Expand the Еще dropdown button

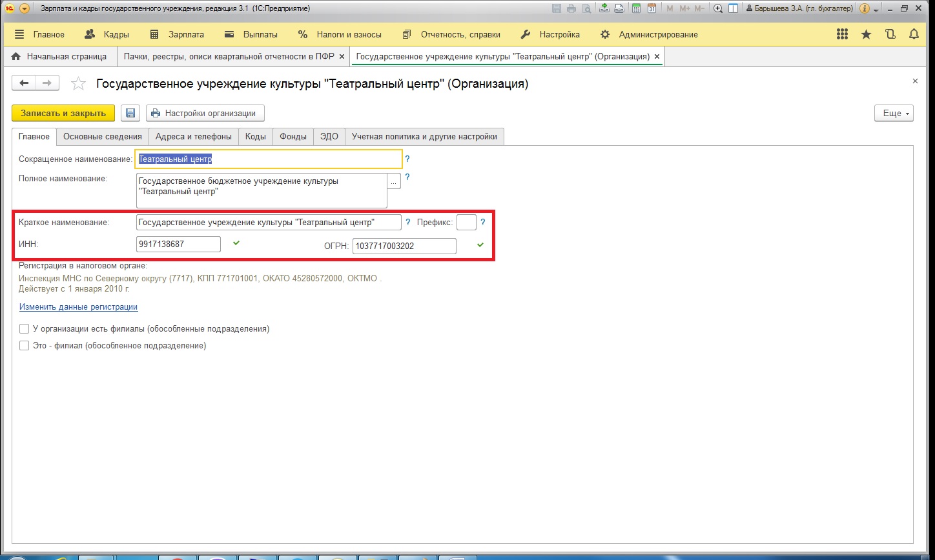click(x=894, y=114)
